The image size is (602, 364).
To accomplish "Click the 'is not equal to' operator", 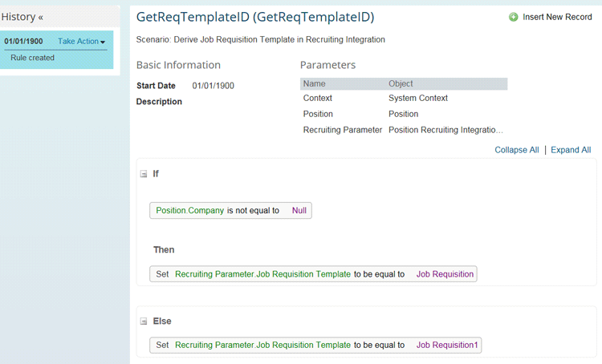I will pos(253,211).
